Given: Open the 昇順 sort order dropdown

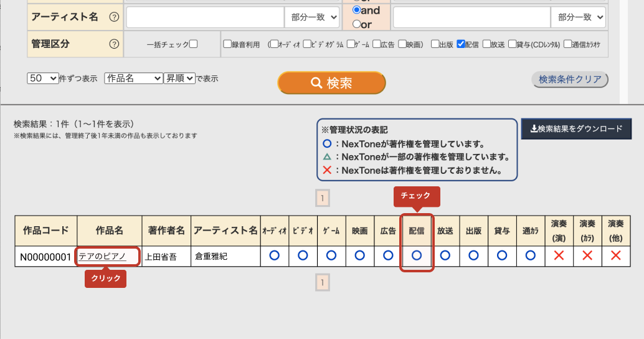Looking at the screenshot, I should tap(179, 79).
